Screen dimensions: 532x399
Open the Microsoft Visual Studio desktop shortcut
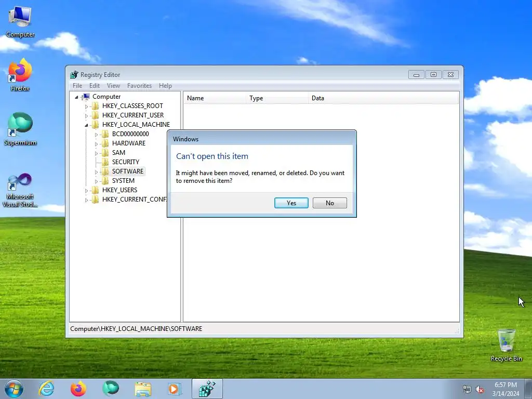pos(20,190)
